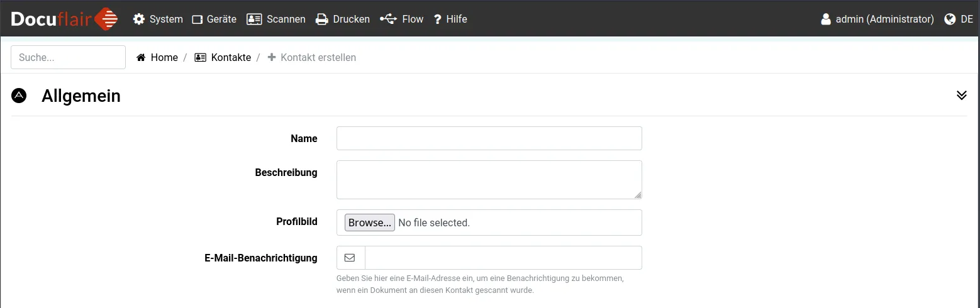
Task: Open the Scannen menu
Action: coord(286,19)
